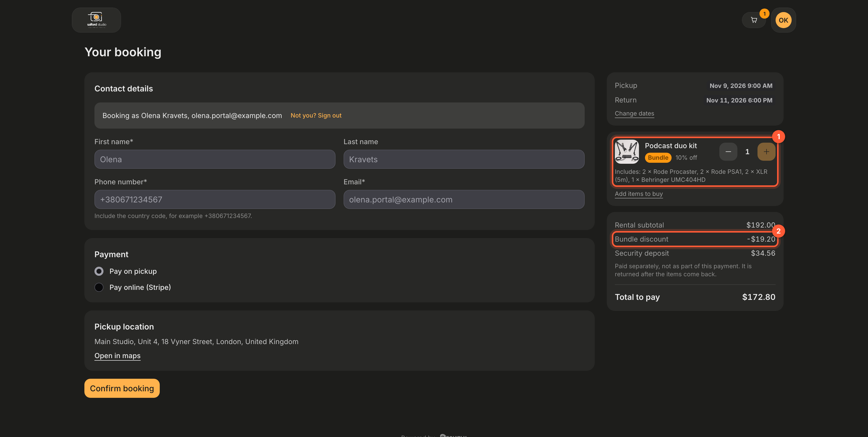Click the Include the country code hint
868x437 pixels.
click(x=173, y=216)
